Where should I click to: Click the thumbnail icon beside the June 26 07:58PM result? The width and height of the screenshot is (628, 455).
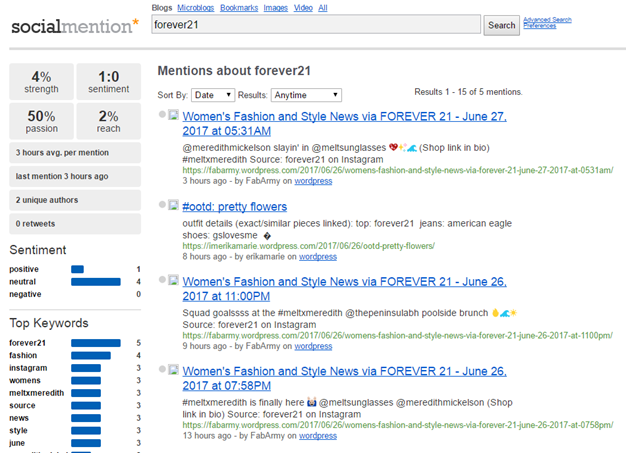click(173, 369)
